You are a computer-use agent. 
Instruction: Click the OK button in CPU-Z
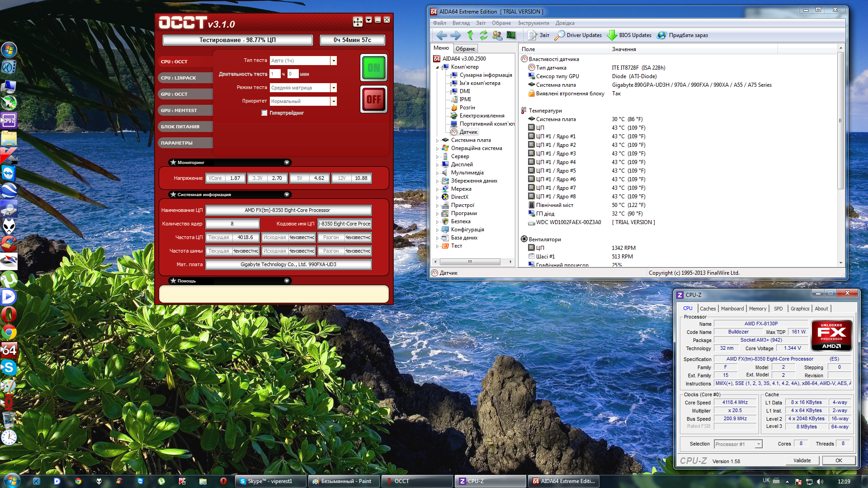(x=839, y=460)
